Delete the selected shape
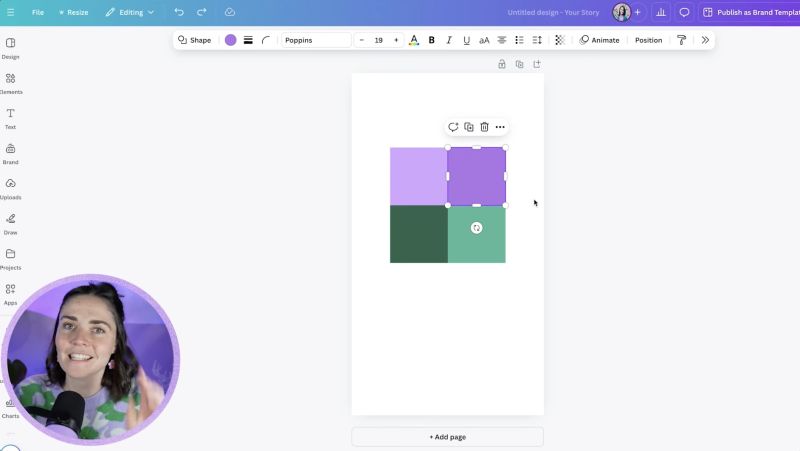Viewport: 800px width, 451px height. pos(484,127)
